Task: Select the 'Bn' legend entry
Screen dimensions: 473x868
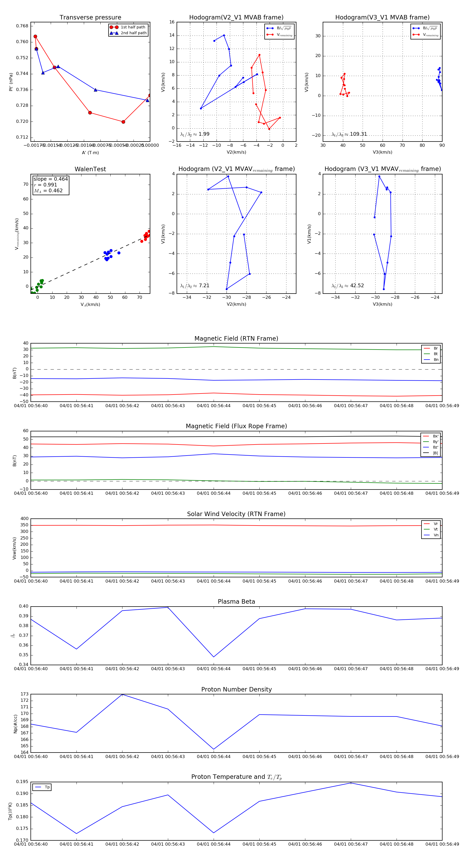Action: [431, 360]
